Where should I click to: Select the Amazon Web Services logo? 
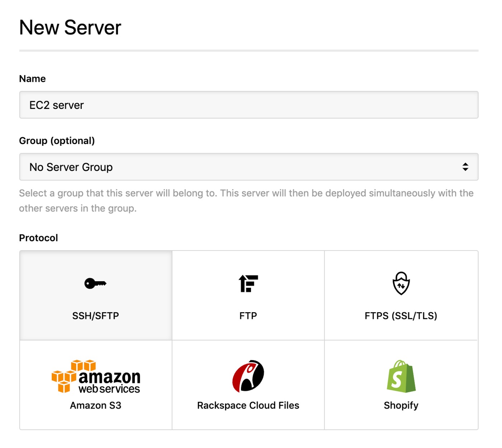click(x=96, y=376)
